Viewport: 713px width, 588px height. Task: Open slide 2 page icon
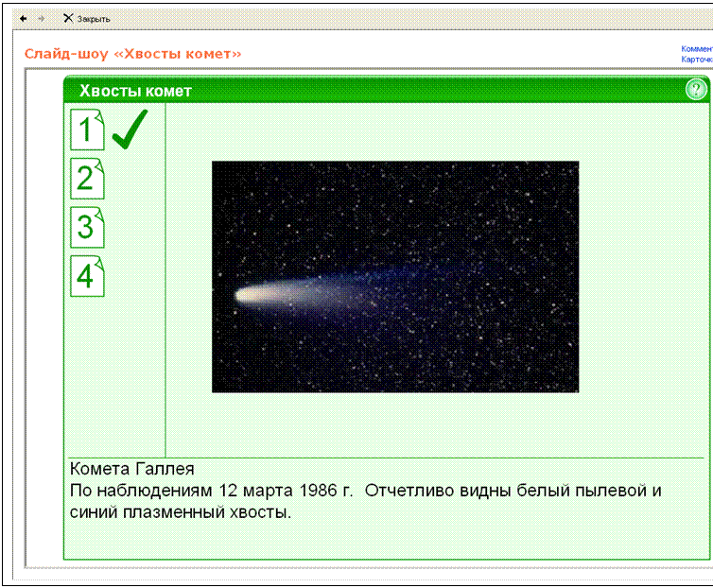(x=87, y=179)
